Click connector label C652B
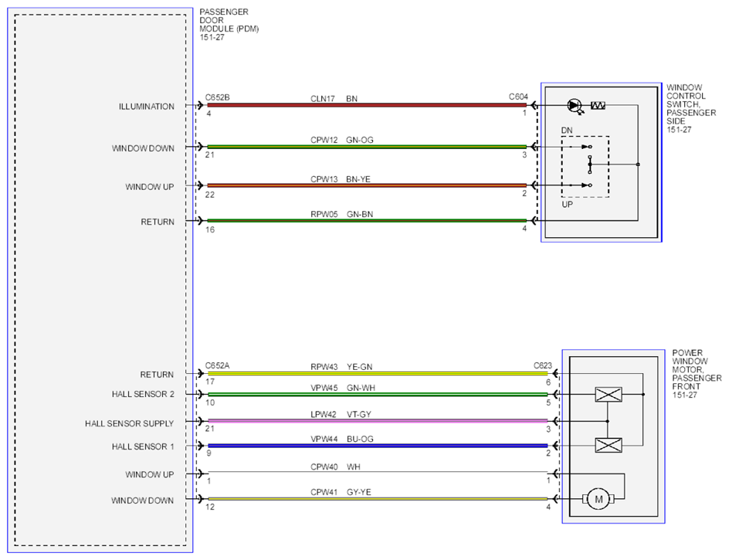729x560 pixels. 218,97
